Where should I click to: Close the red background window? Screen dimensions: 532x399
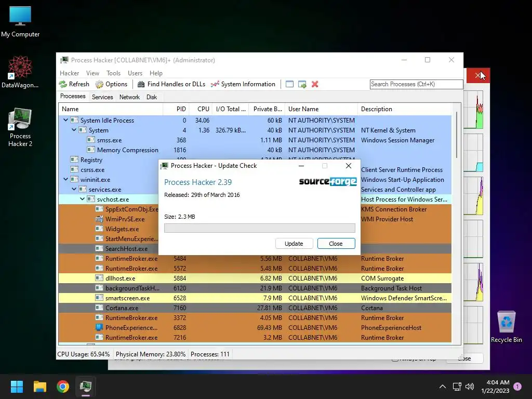click(x=478, y=75)
